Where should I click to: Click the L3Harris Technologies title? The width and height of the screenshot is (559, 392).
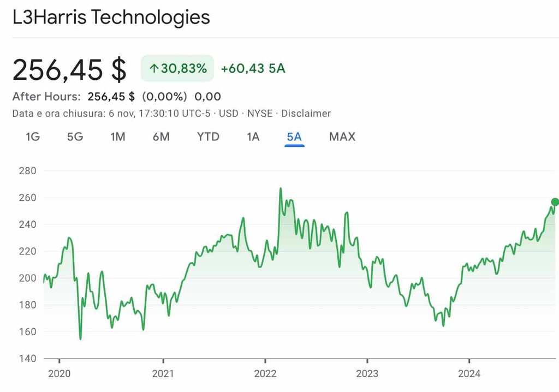click(x=111, y=17)
